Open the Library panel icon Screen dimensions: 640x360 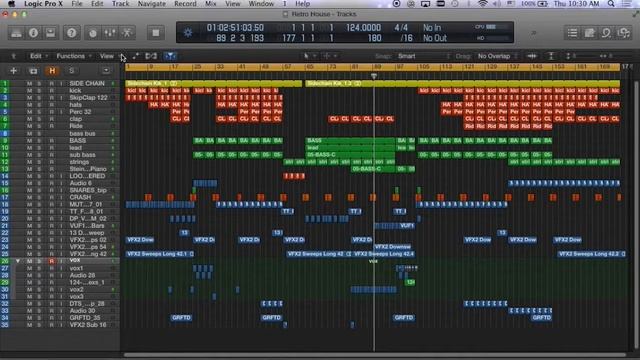16,33
